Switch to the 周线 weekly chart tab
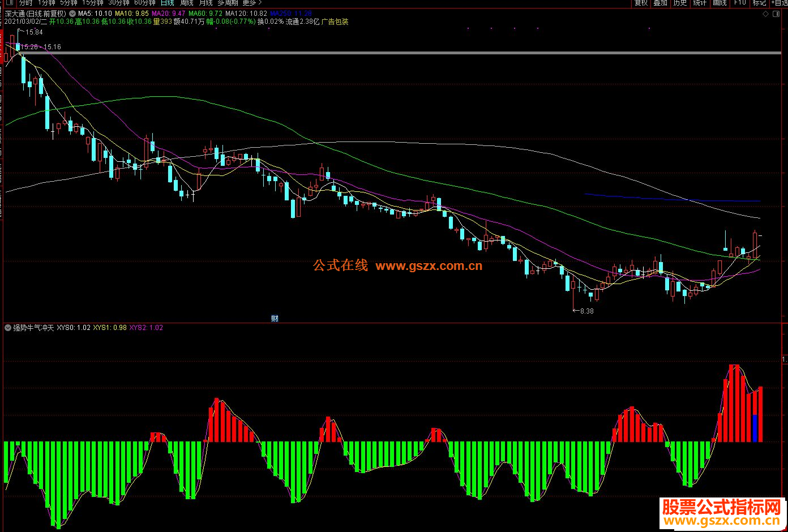The height and width of the screenshot is (532, 788). tap(187, 3)
